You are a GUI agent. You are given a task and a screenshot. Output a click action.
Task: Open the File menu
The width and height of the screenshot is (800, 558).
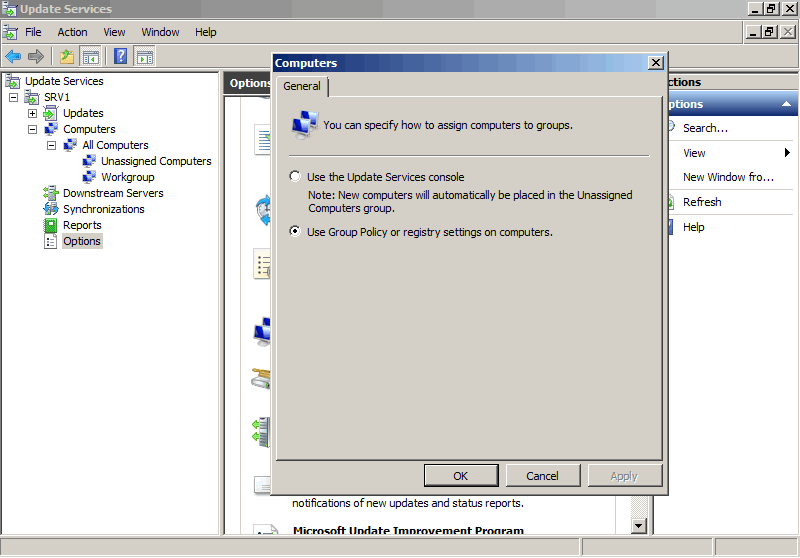33,32
